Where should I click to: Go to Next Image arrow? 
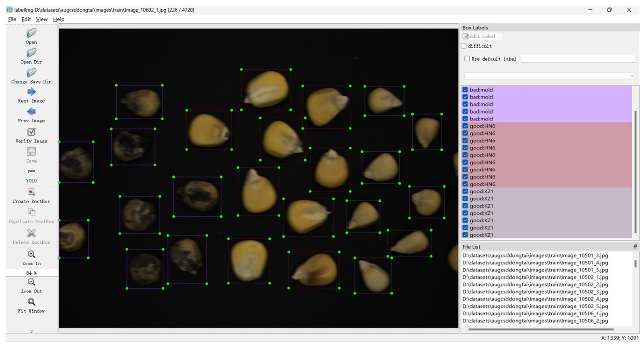[31, 92]
